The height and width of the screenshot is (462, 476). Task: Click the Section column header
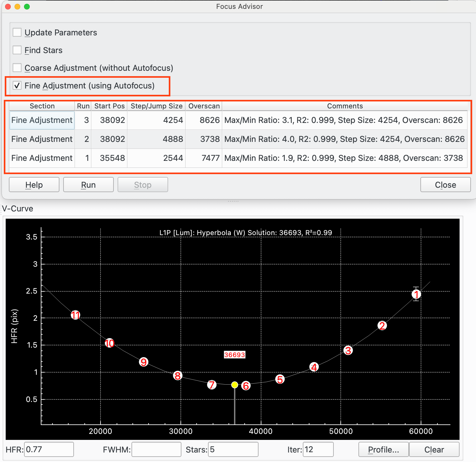click(42, 106)
